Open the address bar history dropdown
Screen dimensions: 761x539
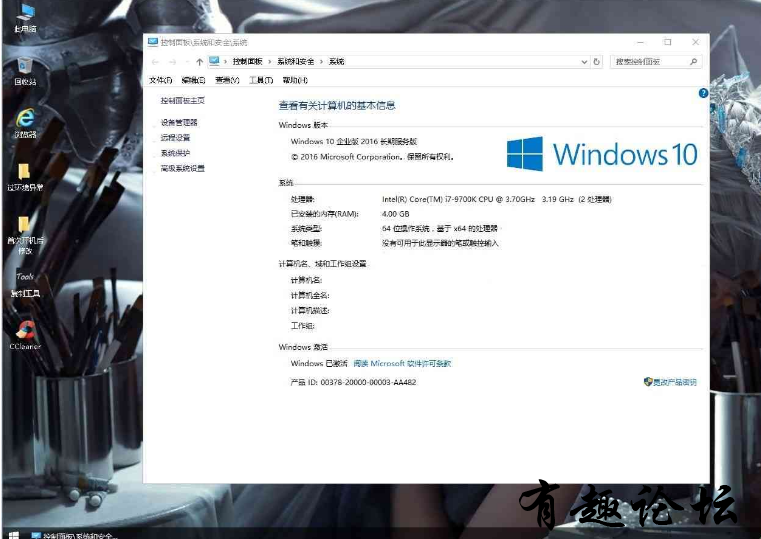click(x=584, y=62)
